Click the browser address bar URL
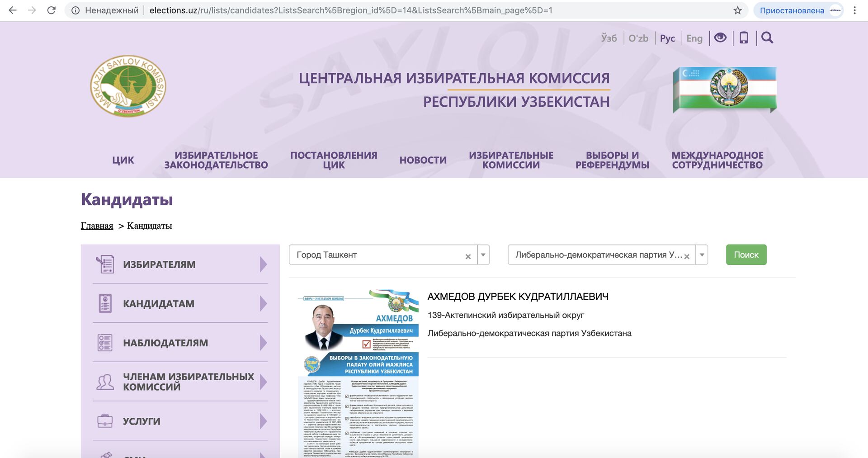The width and height of the screenshot is (868, 458). [351, 10]
